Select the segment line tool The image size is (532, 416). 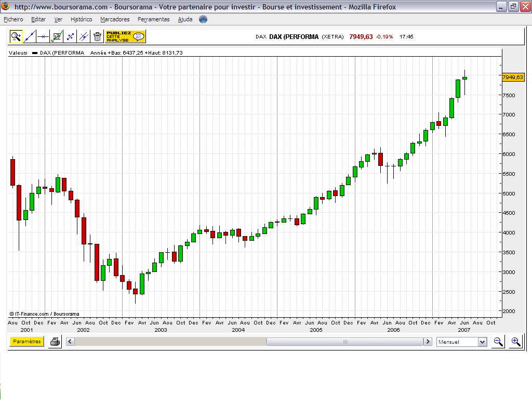pyautogui.click(x=70, y=36)
